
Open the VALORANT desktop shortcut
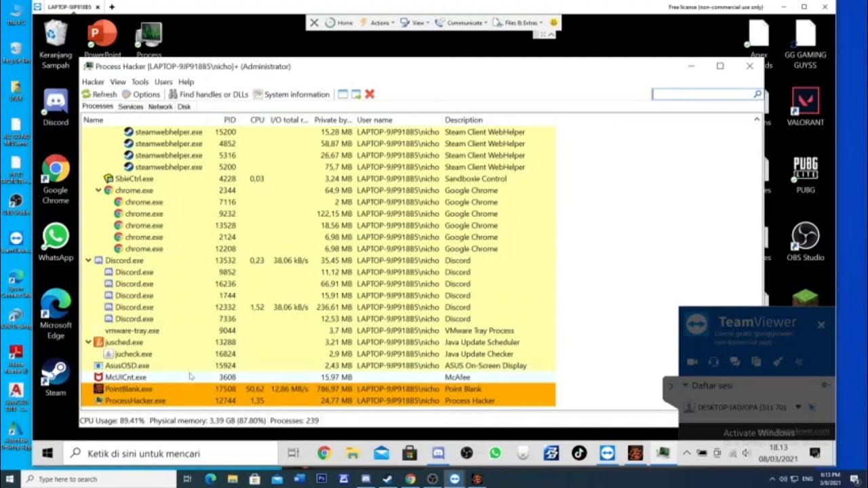tap(806, 106)
